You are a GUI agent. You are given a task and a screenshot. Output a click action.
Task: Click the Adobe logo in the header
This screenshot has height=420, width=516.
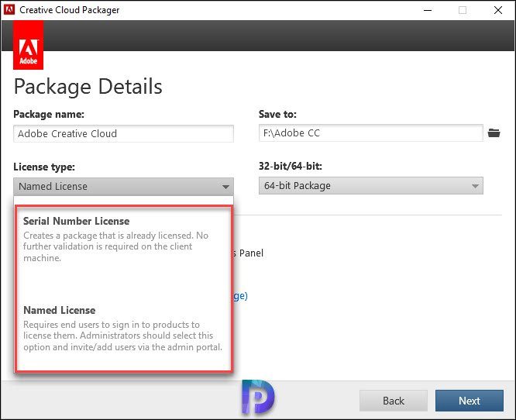[x=29, y=45]
